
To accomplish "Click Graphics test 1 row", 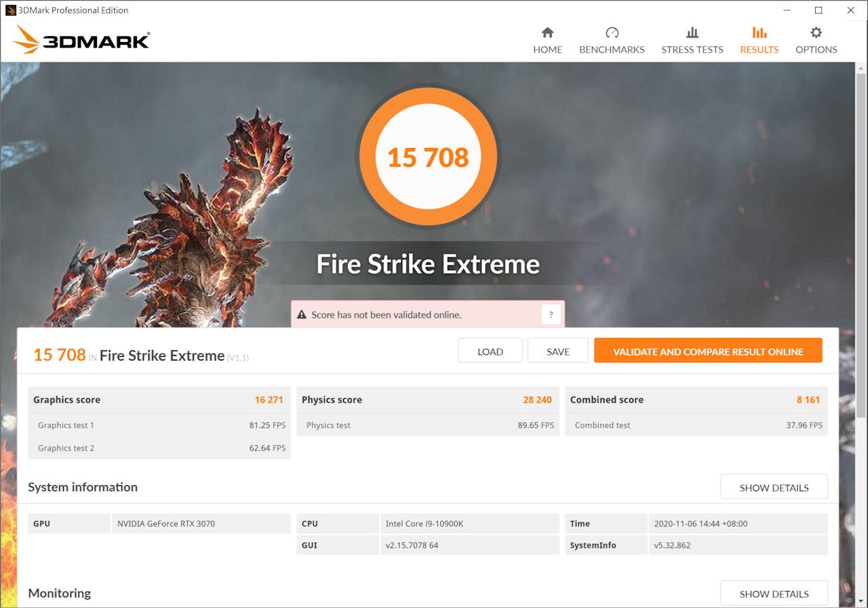I will click(x=159, y=425).
